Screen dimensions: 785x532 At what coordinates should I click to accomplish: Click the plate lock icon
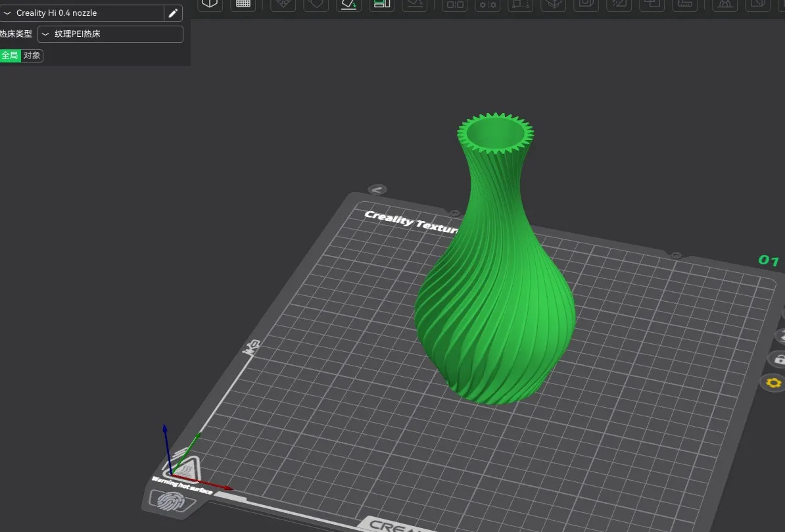point(778,359)
